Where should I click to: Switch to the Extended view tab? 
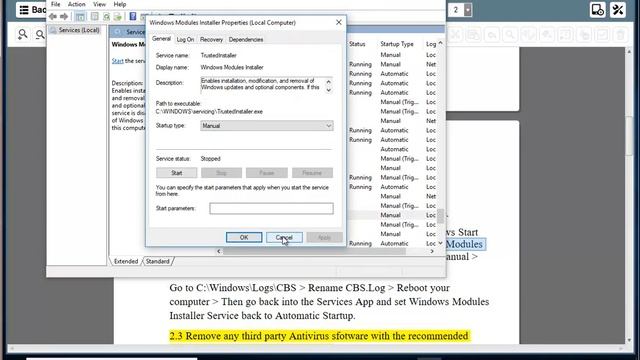[126, 261]
